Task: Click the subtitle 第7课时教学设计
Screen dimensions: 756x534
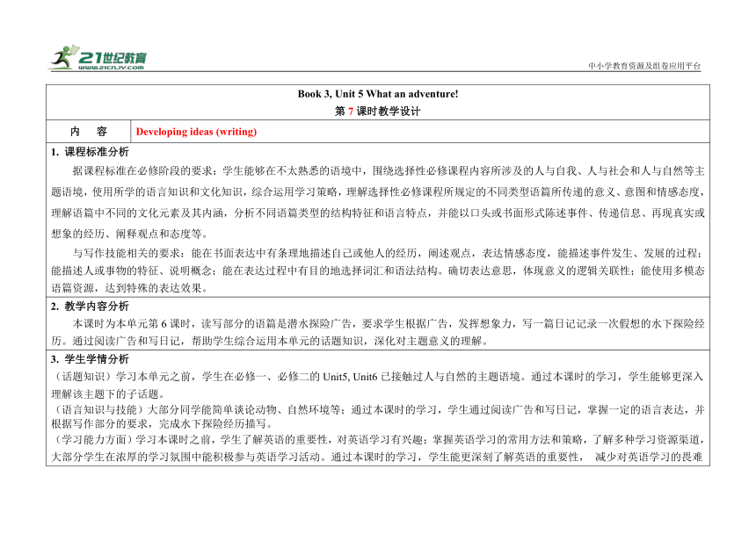Action: point(378,112)
